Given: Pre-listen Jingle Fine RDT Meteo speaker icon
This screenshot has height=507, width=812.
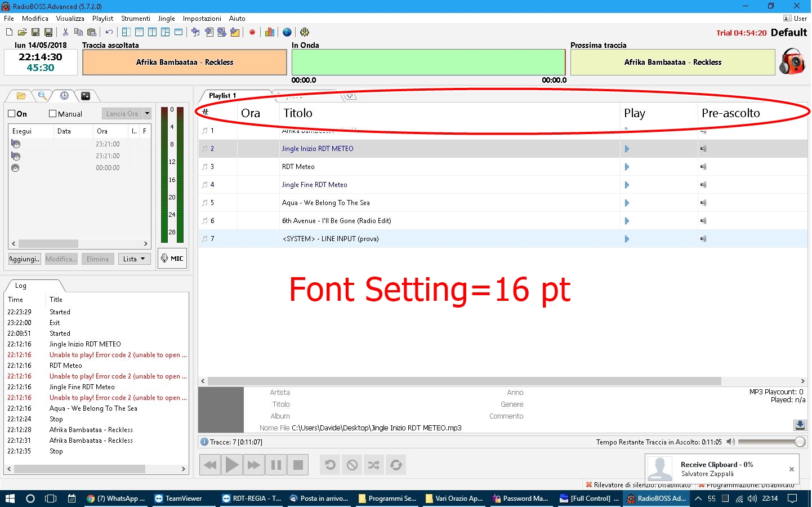Looking at the screenshot, I should click(x=703, y=185).
